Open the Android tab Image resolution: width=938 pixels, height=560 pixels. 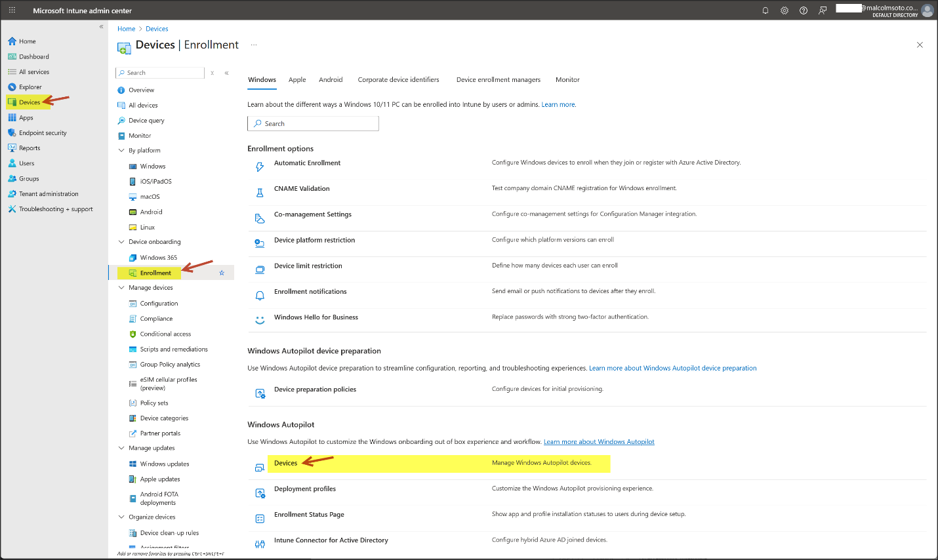pos(331,80)
